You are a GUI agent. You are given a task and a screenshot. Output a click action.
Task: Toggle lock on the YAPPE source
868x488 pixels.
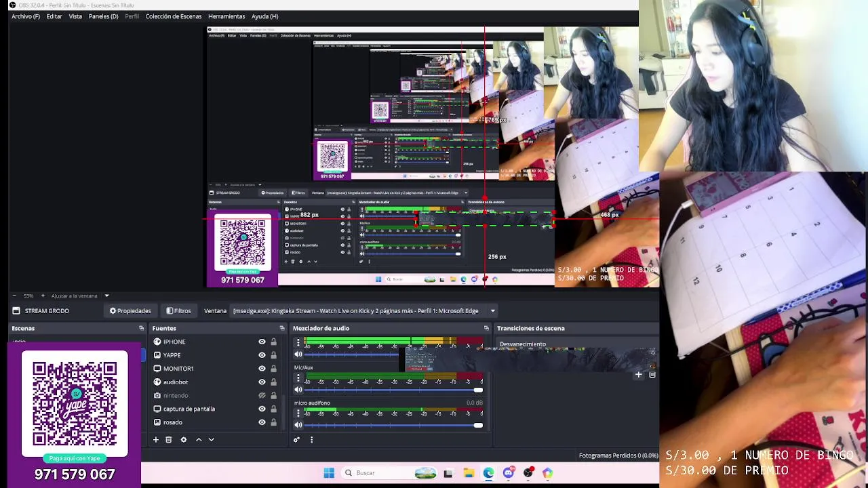click(x=273, y=355)
